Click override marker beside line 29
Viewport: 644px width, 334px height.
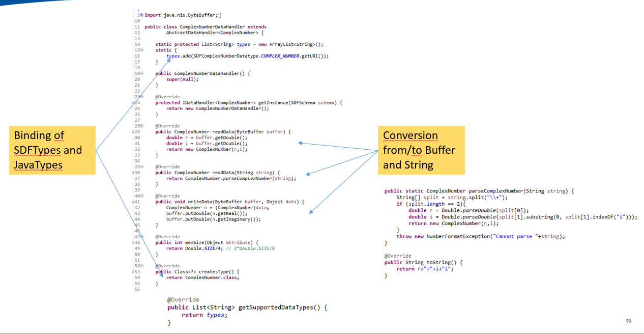click(x=133, y=131)
